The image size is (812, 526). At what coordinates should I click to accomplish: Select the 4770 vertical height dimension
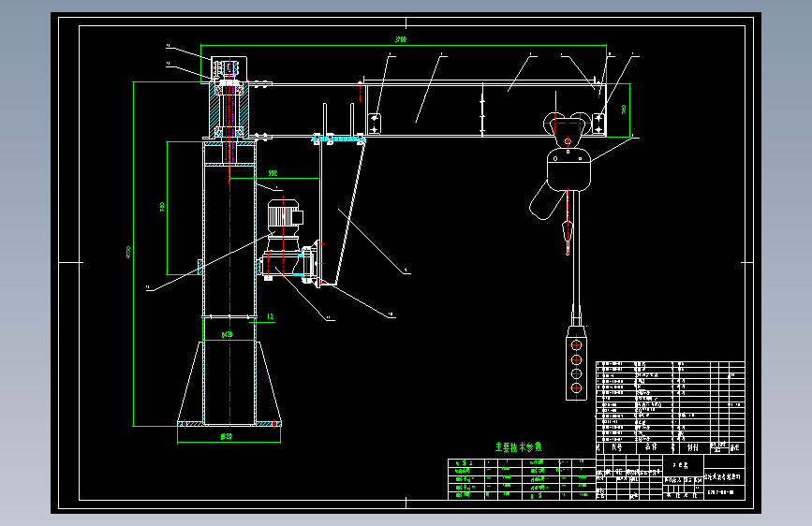tap(128, 252)
